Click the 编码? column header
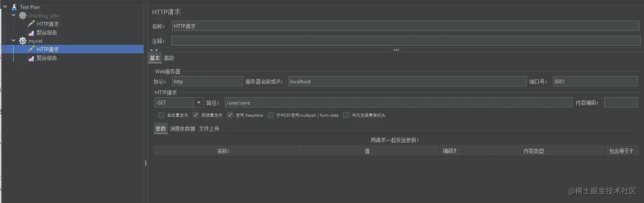The height and width of the screenshot is (203, 644). tap(450, 151)
